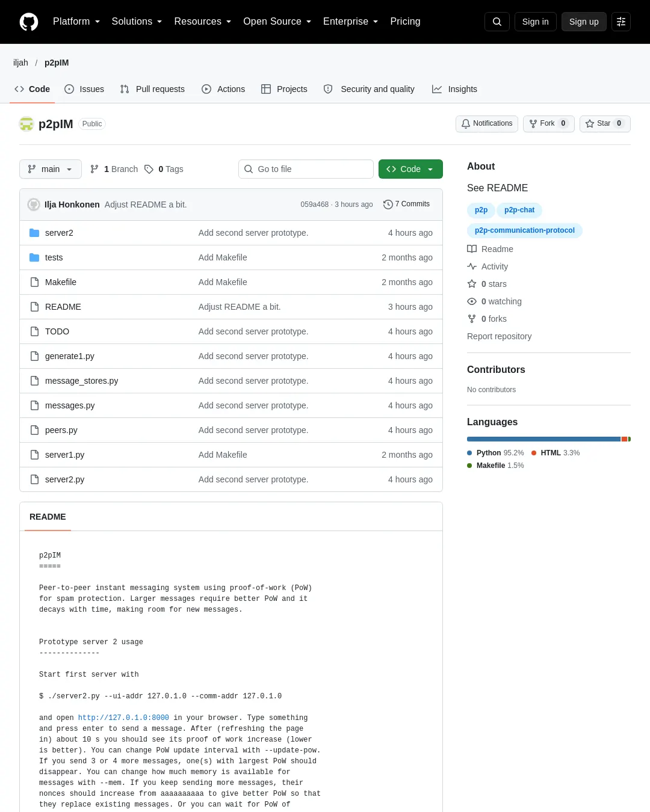
Task: Switch to the Issues tab
Action: click(84, 89)
